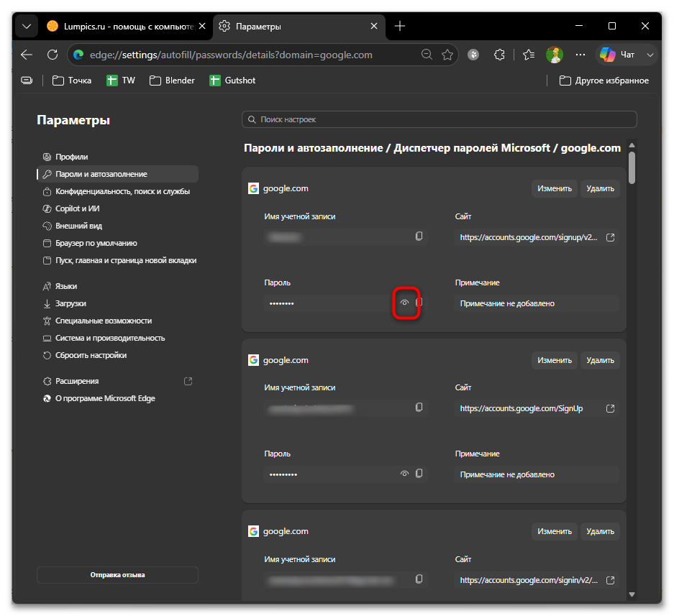Open Extensions puzzle icon in toolbar
The height and width of the screenshot is (616, 674).
pos(499,55)
